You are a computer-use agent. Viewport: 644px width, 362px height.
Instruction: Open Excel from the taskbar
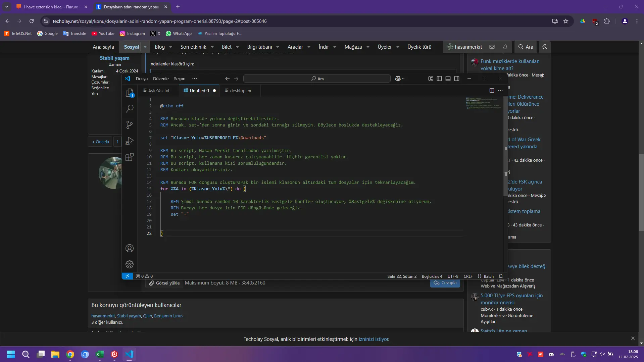click(100, 354)
